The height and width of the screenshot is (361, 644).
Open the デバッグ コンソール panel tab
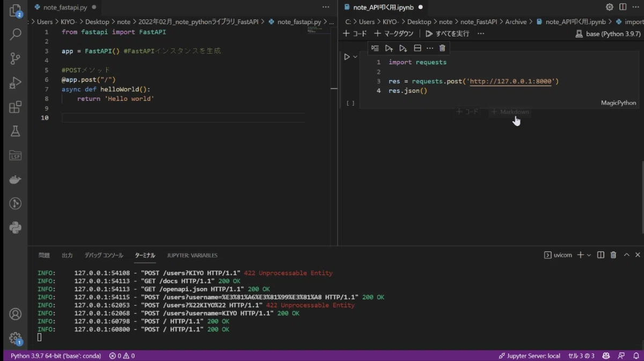104,255
